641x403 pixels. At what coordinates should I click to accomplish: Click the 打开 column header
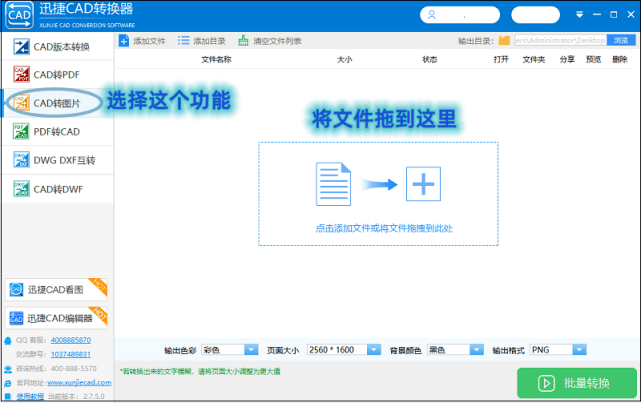[x=501, y=60]
